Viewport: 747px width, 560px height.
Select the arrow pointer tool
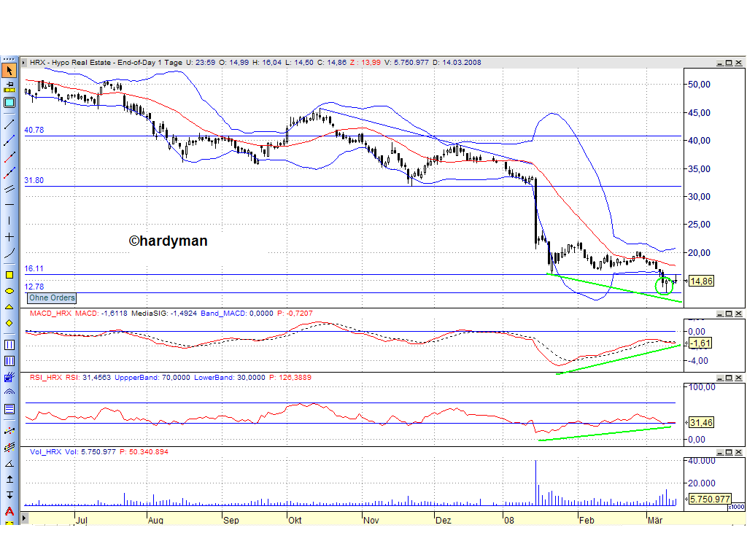[9, 70]
